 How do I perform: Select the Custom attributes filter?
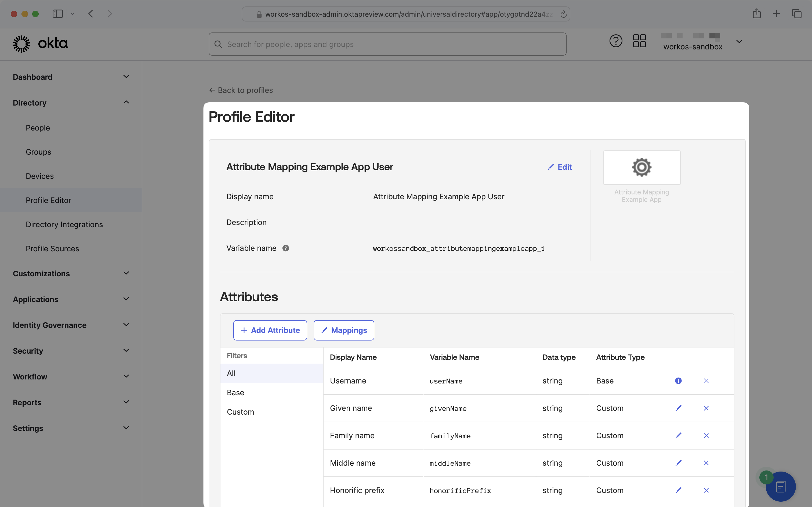point(240,412)
